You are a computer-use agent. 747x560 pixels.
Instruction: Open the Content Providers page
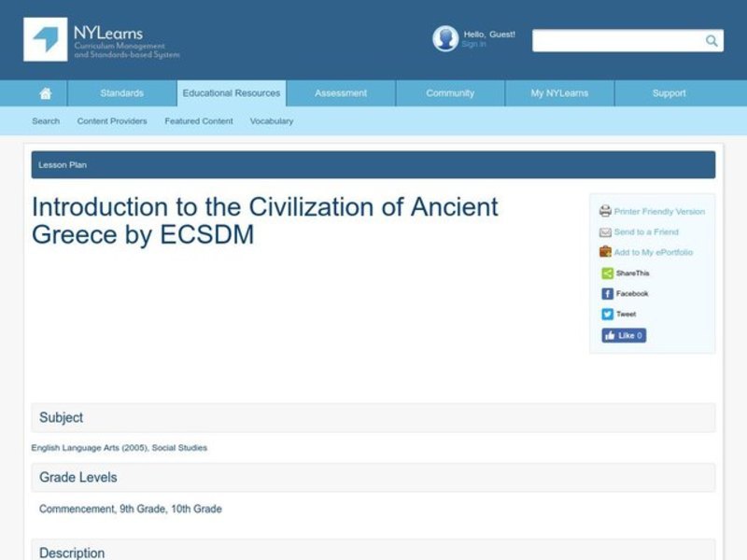pos(111,120)
